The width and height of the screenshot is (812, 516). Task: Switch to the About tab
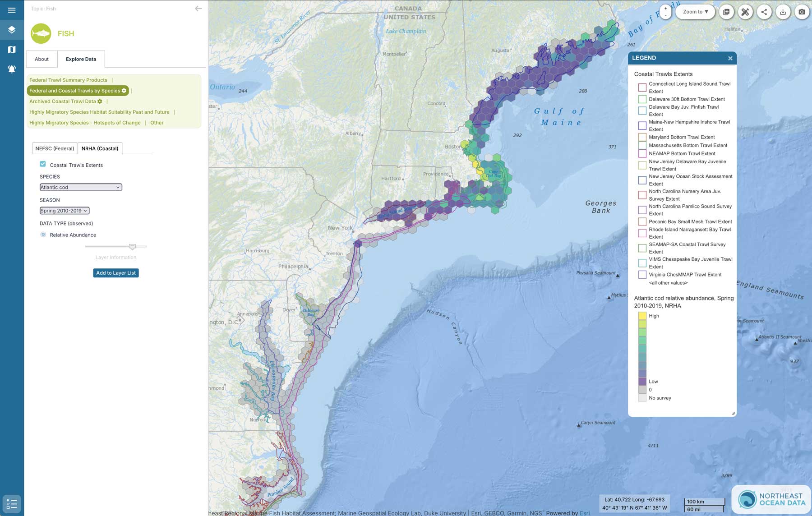click(42, 59)
